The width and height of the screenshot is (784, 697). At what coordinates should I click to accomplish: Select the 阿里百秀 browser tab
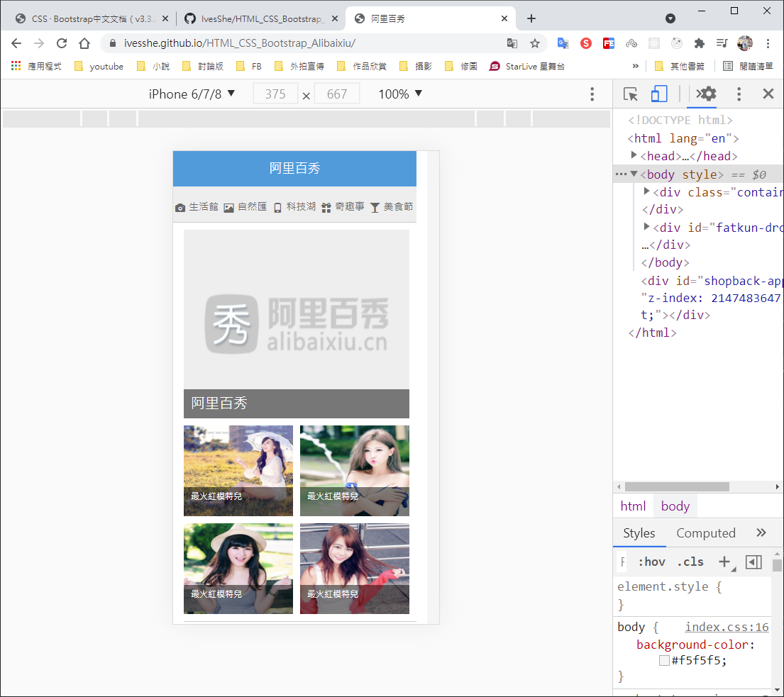point(431,19)
